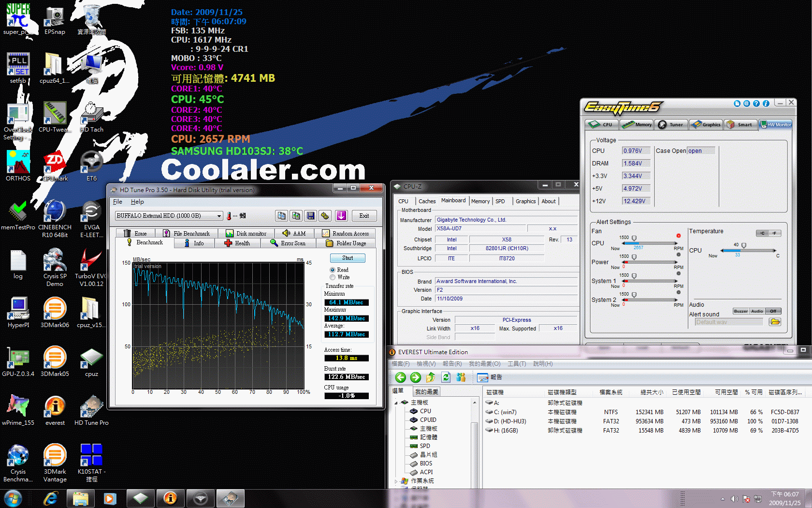This screenshot has width=812, height=508.
Task: Adjust System 1 fan alert slider
Action: (634, 276)
